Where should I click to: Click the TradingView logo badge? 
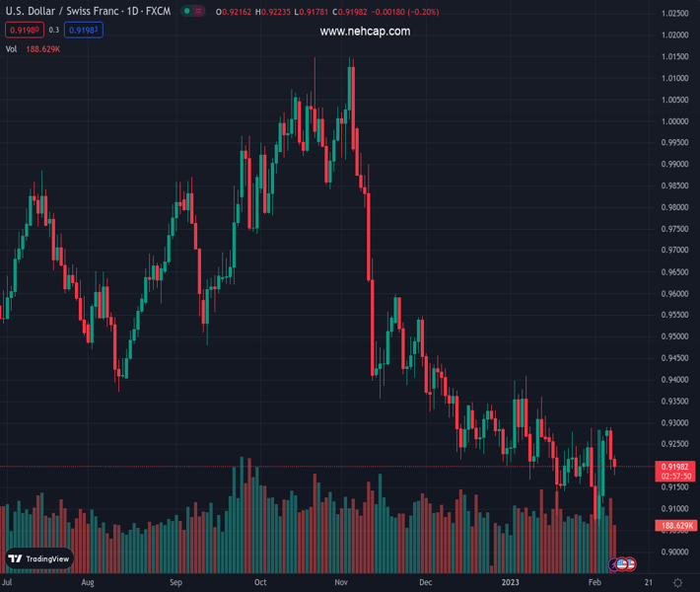point(39,558)
